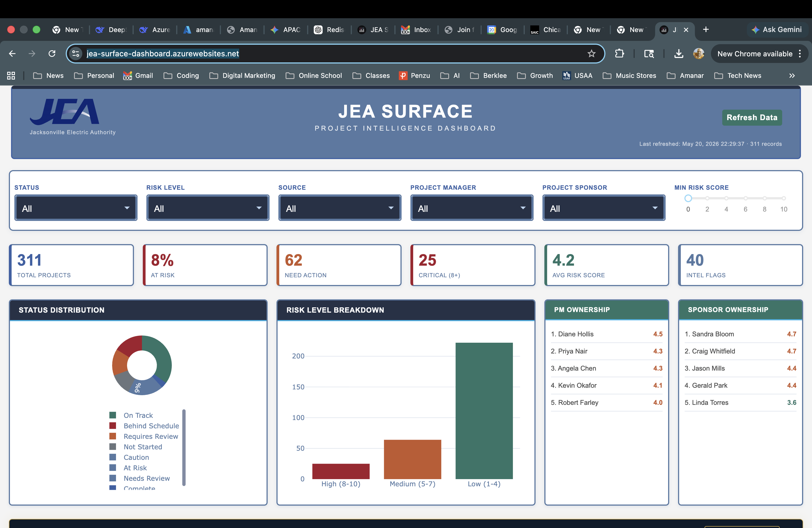This screenshot has width=812, height=528.
Task: Open the Project Manager filter dropdown
Action: [x=472, y=208]
